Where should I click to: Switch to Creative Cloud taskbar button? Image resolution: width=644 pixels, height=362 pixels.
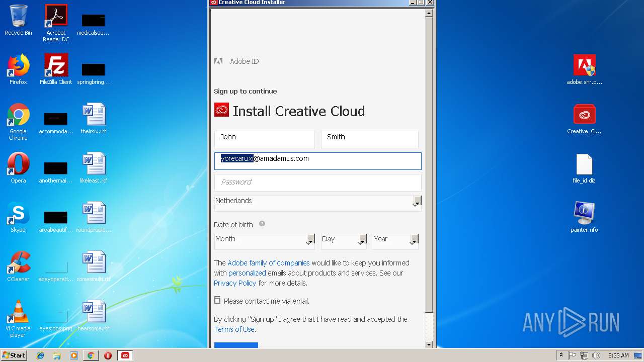pos(125,355)
